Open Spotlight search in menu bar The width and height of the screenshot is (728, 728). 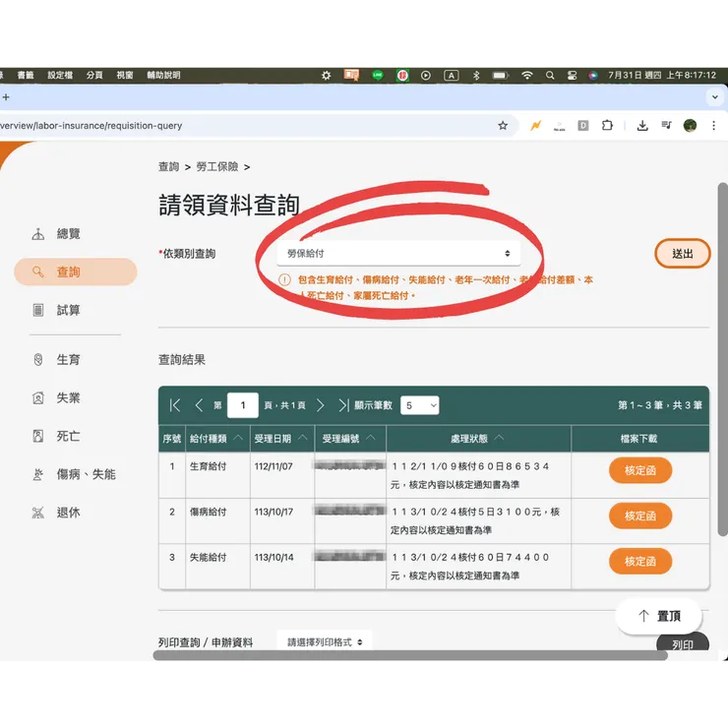[550, 75]
